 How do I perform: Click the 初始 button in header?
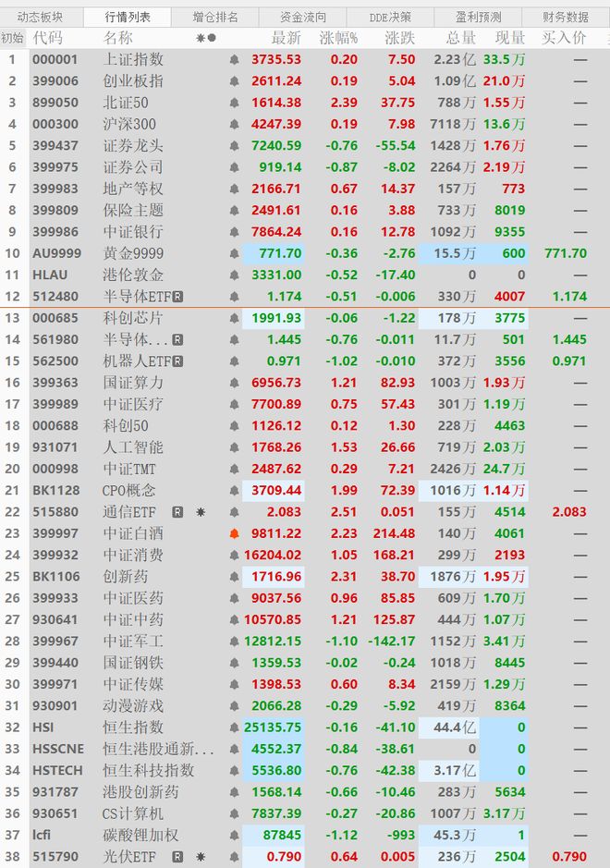click(12, 38)
